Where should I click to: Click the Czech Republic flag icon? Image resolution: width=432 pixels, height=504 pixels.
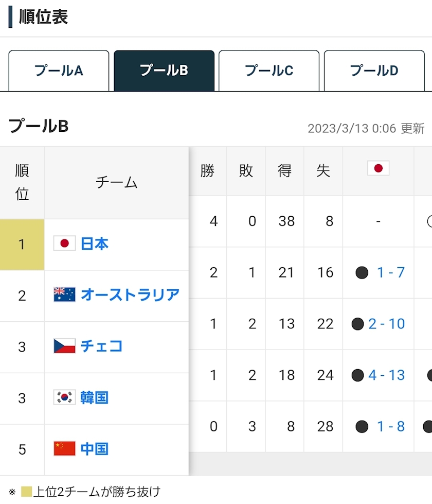point(64,346)
